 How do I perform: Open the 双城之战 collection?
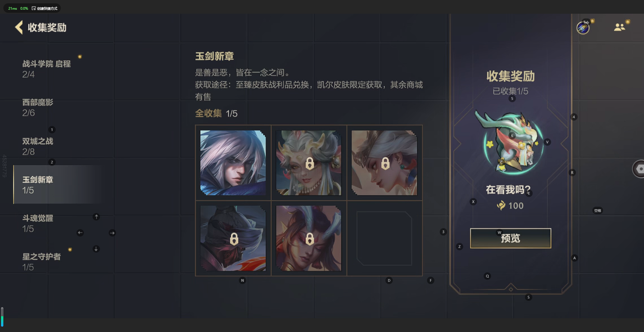[x=38, y=146]
